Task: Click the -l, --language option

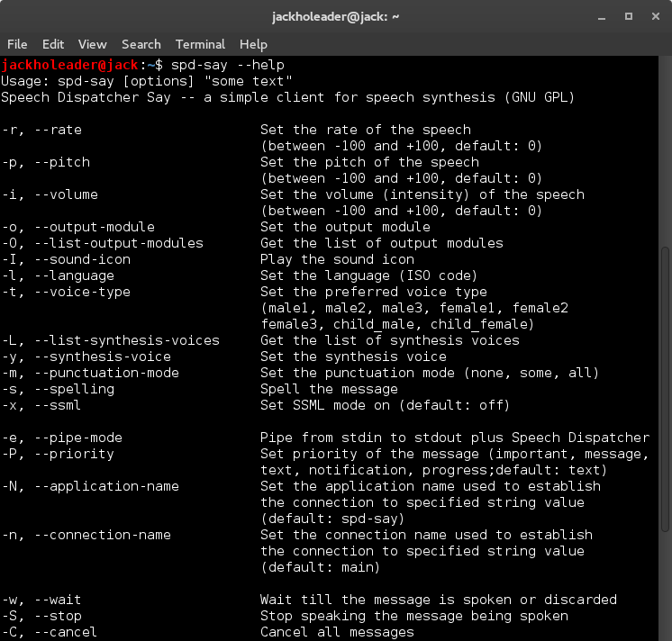Action: 58,275
